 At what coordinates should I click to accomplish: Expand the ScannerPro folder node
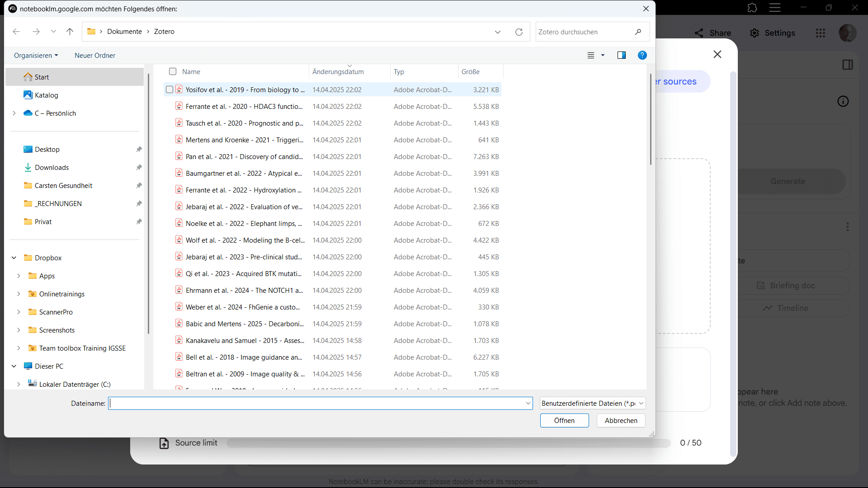pyautogui.click(x=19, y=312)
